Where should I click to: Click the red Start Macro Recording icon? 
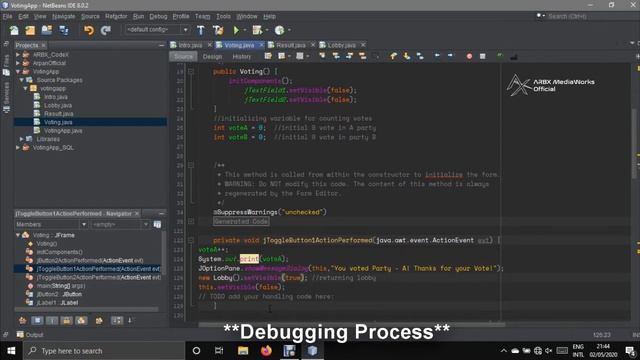(x=469, y=56)
